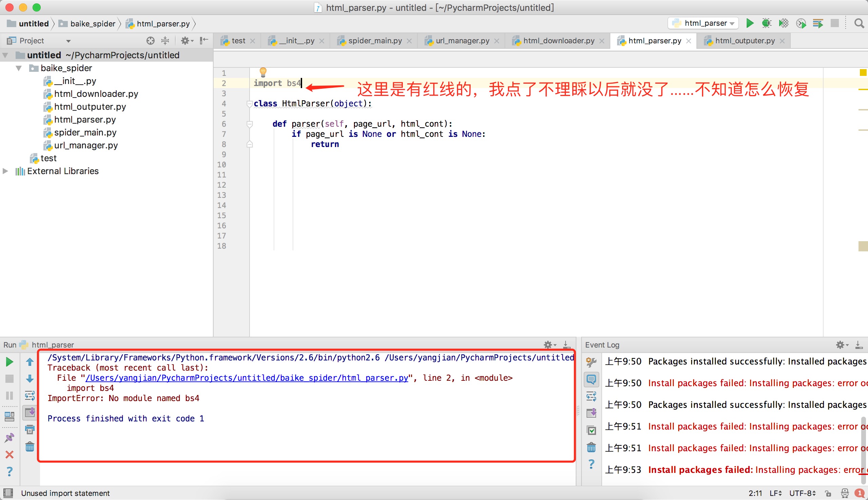
Task: Click the up stack trace arrow
Action: click(x=29, y=362)
